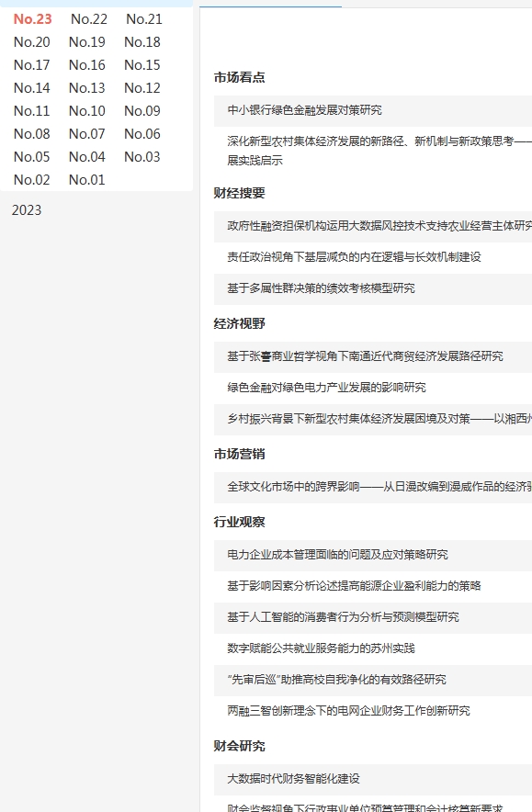Open article 绿色金融对绿色电力产业发展的影响研究
This screenshot has width=532, height=812.
326,388
